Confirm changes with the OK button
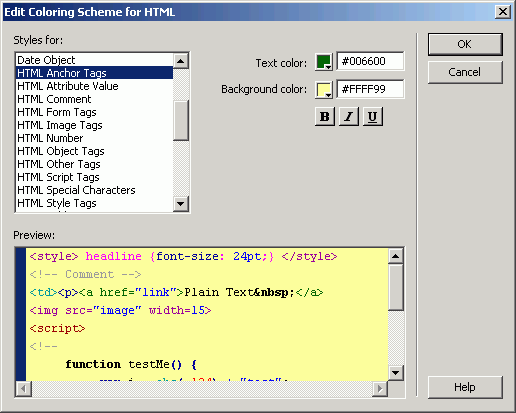Screen dimensions: 516x413 tap(465, 44)
